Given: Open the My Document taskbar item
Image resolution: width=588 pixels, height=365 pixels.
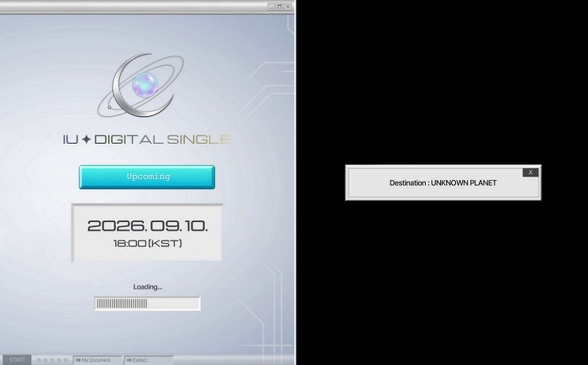Looking at the screenshot, I should click(x=97, y=360).
